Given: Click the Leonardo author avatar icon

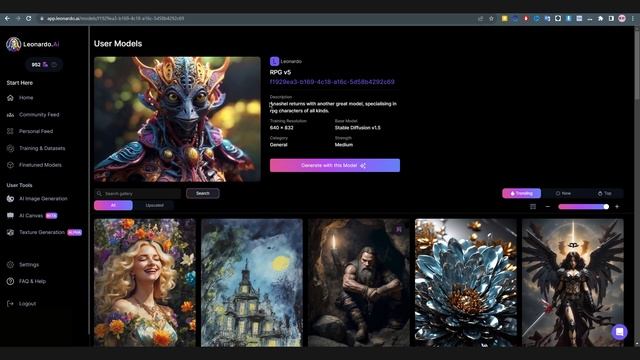Looking at the screenshot, I should pyautogui.click(x=274, y=61).
